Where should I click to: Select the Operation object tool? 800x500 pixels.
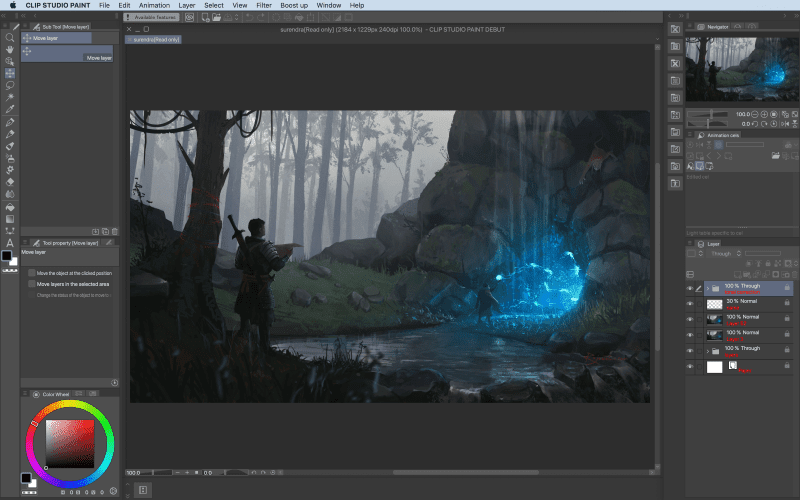coord(9,61)
